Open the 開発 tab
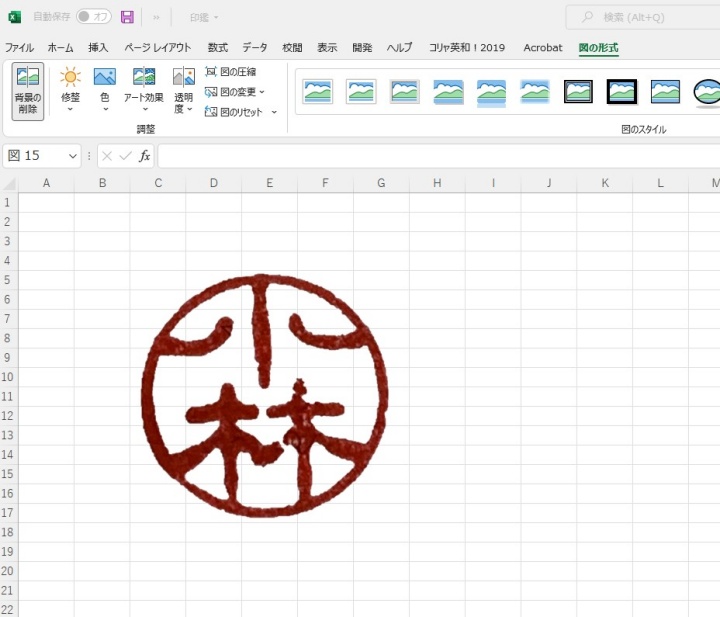This screenshot has height=617, width=720. (x=362, y=48)
